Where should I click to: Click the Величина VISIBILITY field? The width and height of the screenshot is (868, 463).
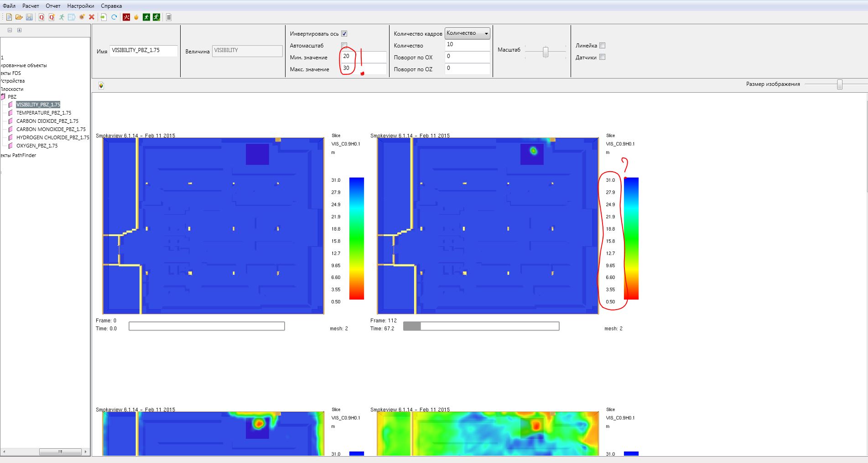click(x=248, y=51)
